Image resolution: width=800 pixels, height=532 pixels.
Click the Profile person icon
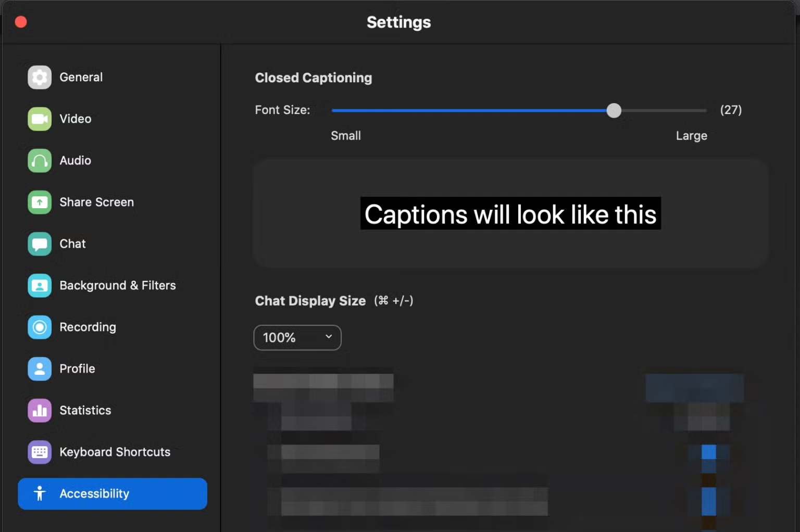point(40,369)
